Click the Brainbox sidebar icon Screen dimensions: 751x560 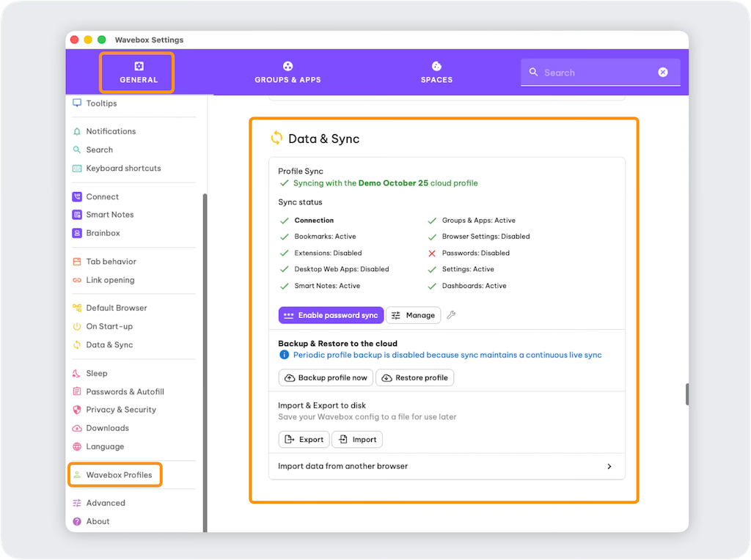point(77,233)
